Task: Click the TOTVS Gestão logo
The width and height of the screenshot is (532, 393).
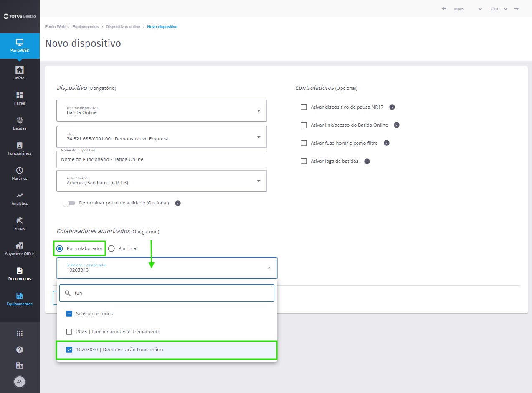Action: [x=20, y=16]
